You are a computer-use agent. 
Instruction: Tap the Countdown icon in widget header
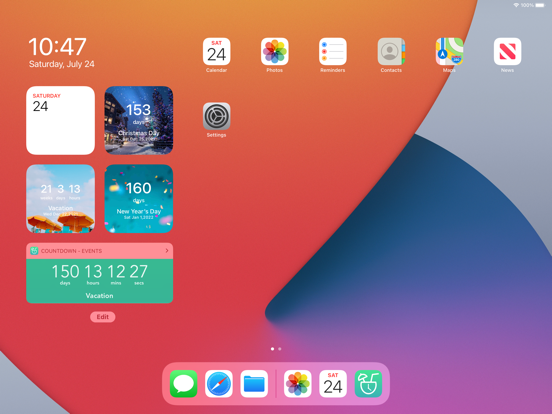click(x=34, y=251)
